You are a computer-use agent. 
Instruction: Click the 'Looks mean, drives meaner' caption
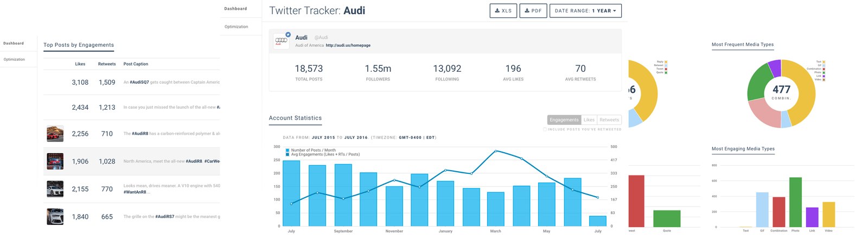tap(171, 189)
